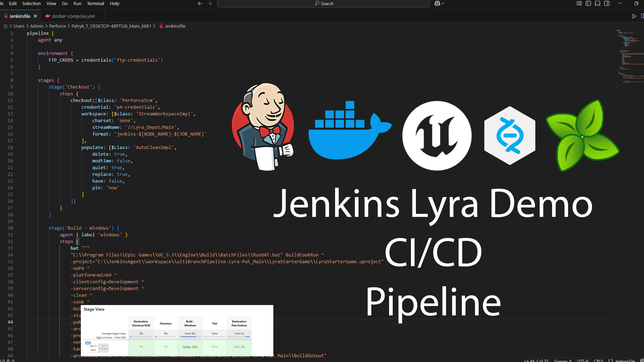The width and height of the screenshot is (644, 362).
Task: Open the Customize Layout icon
Action: tap(579, 3)
